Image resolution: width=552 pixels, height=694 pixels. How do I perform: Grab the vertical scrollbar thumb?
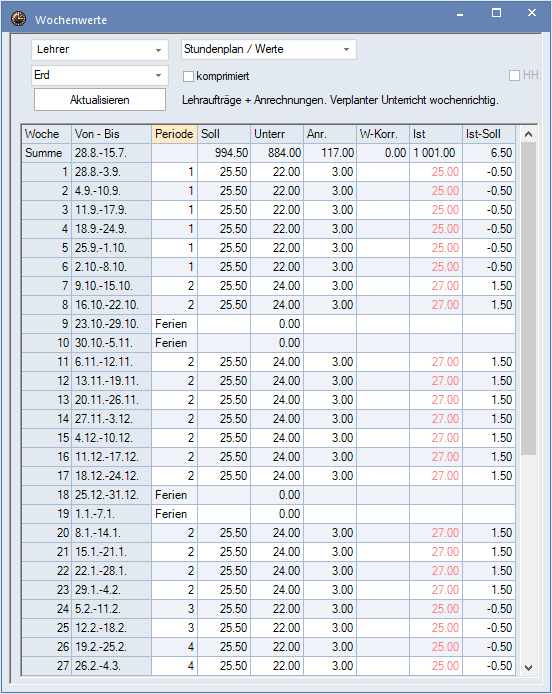tap(529, 299)
